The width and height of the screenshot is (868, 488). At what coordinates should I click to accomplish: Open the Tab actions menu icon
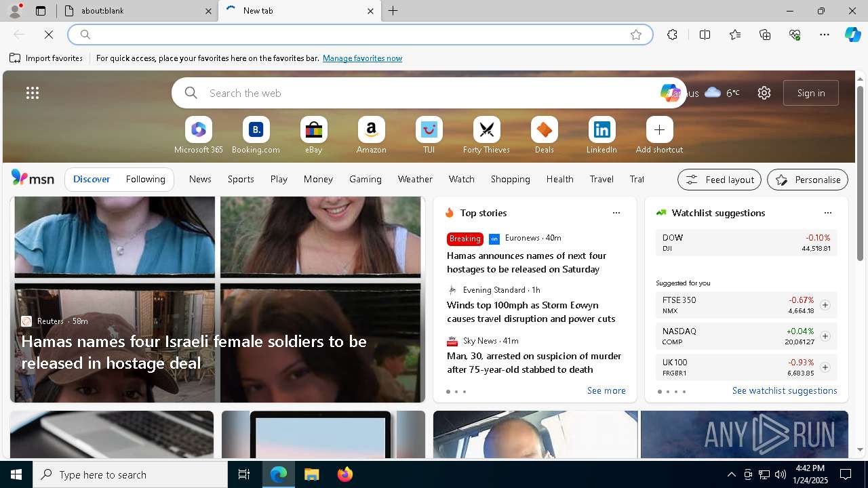pos(41,11)
